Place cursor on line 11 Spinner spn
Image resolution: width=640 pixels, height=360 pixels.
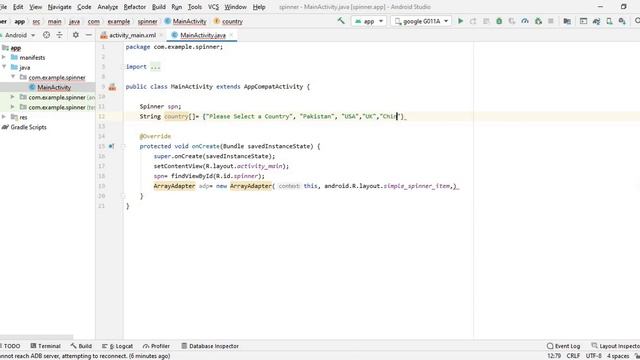coord(160,107)
